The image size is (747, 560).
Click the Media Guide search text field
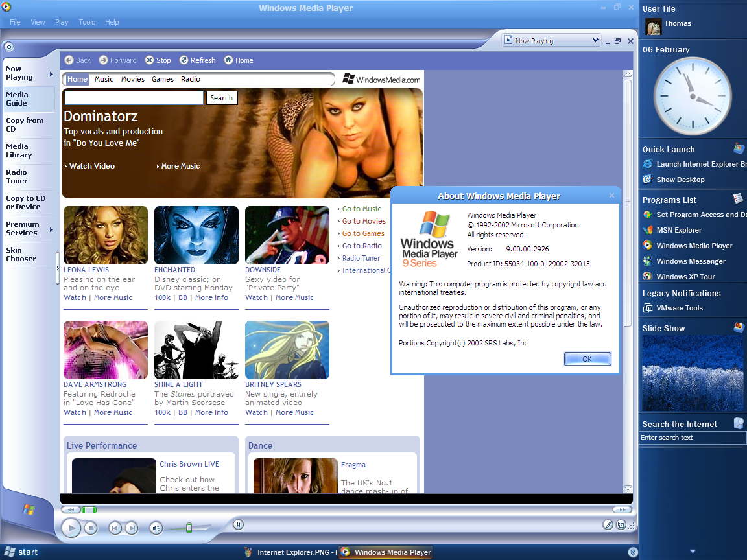pos(134,98)
